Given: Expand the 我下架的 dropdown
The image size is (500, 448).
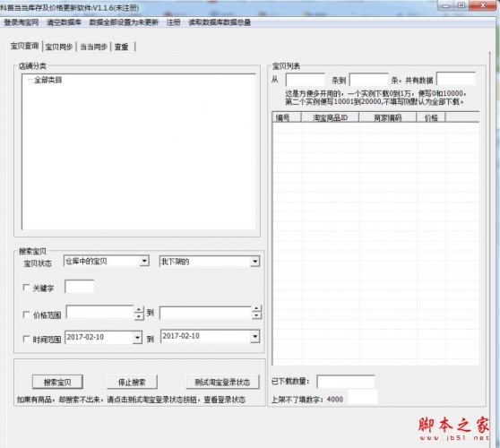Looking at the screenshot, I should [254, 262].
